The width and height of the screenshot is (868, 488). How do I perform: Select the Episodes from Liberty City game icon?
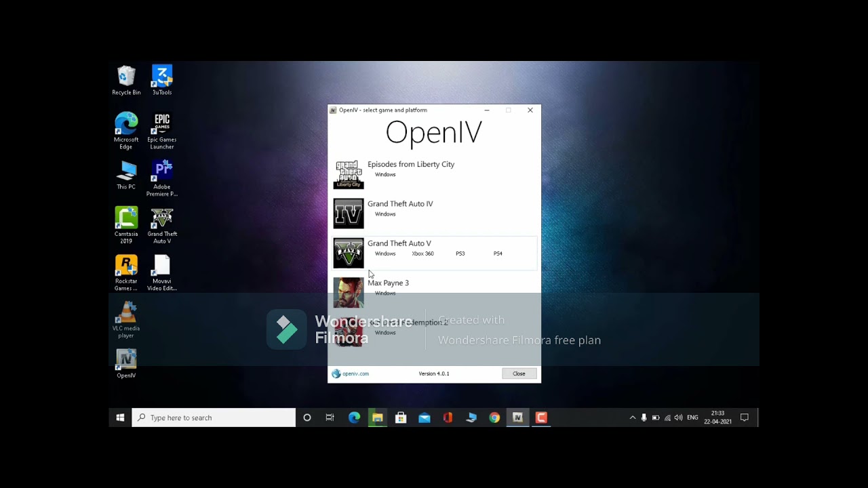(x=349, y=174)
